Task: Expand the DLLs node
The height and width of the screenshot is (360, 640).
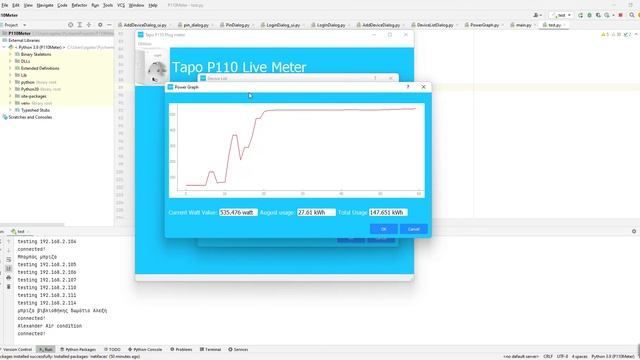Action: click(11, 61)
